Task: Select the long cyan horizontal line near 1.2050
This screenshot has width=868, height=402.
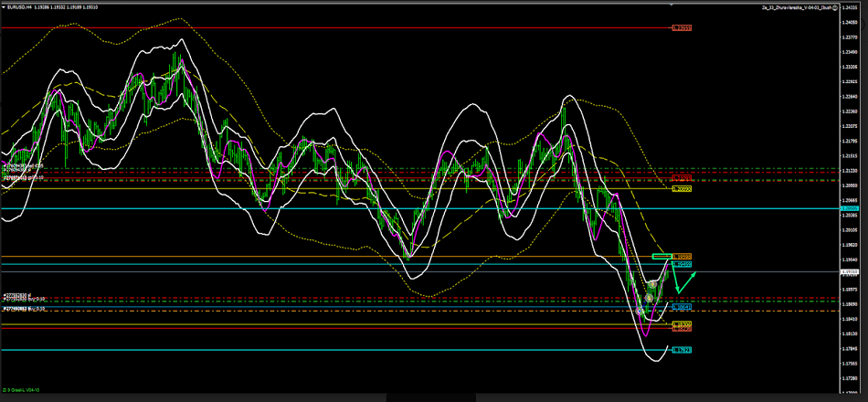Action: pyautogui.click(x=365, y=209)
